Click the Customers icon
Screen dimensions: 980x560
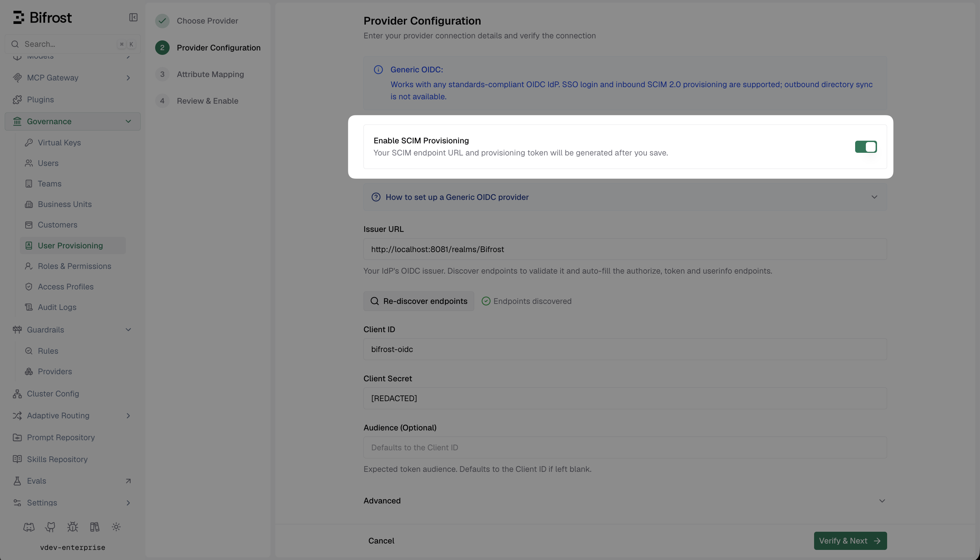coord(29,225)
